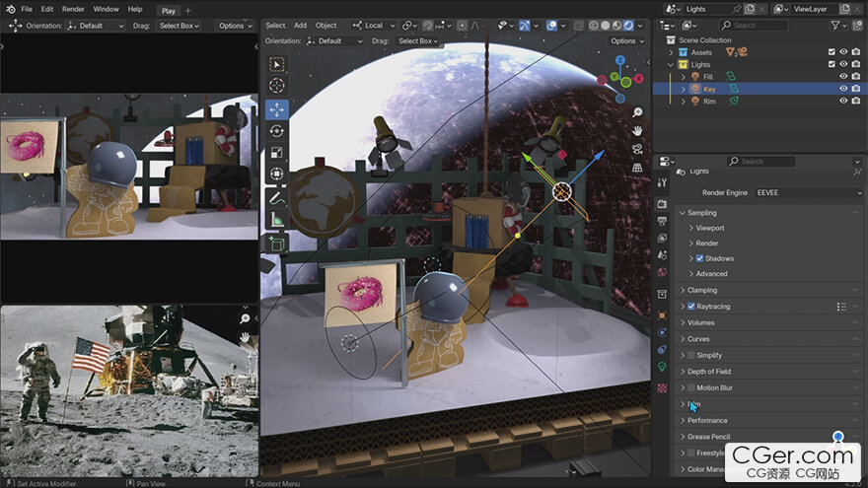The image size is (868, 488).
Task: Select the Measure tool
Action: [277, 220]
